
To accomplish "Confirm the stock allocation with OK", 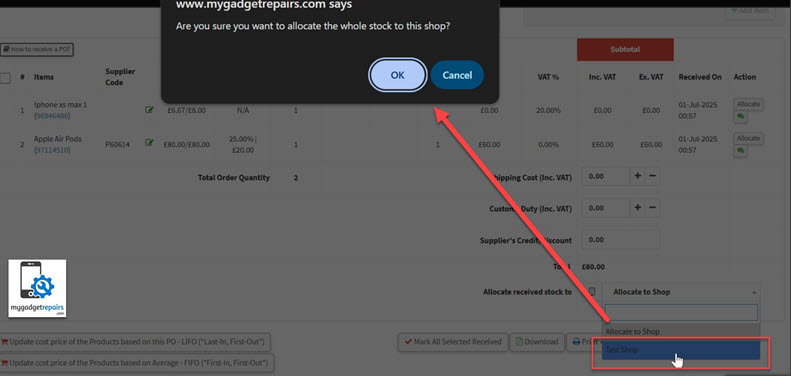I will pos(397,75).
